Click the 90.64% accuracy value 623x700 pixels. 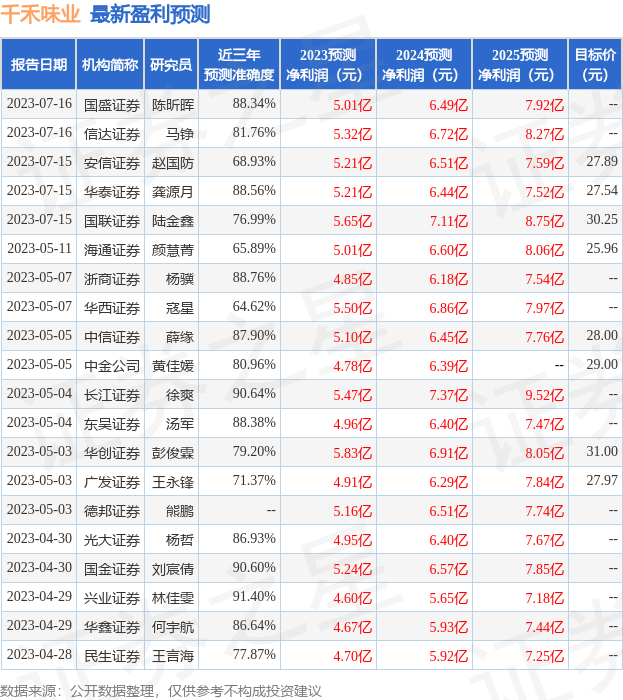point(254,394)
